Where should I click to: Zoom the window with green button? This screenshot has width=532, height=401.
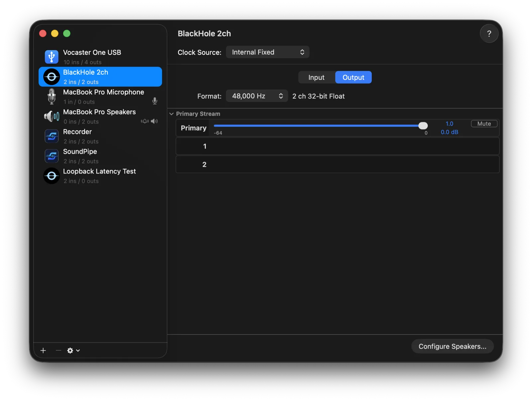[x=67, y=33]
